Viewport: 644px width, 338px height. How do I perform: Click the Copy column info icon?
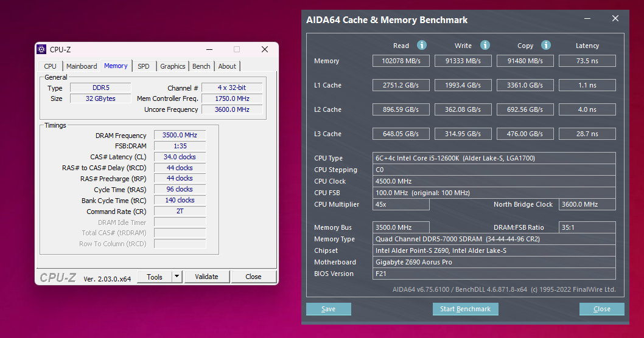pyautogui.click(x=546, y=45)
